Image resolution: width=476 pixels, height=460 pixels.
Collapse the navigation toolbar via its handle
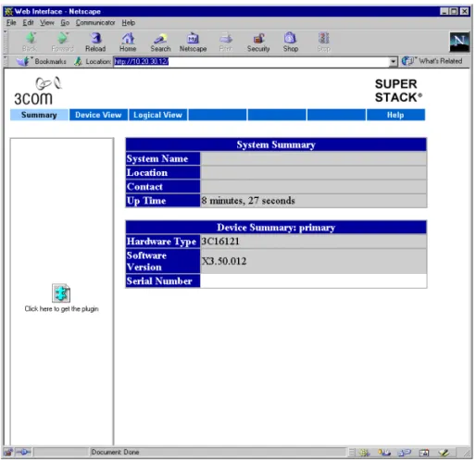(6, 42)
